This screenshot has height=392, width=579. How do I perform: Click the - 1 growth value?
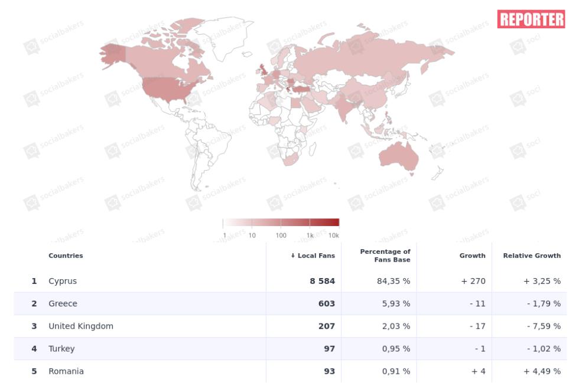pos(480,348)
